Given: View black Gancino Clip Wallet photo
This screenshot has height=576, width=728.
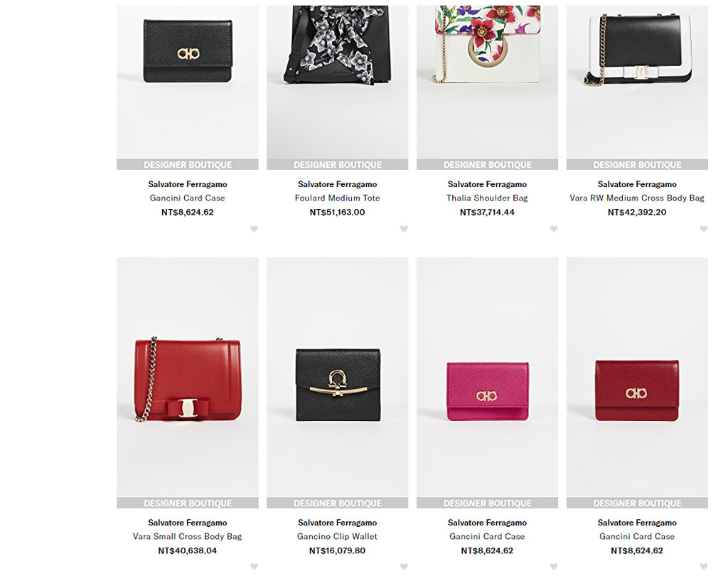Looking at the screenshot, I should coord(338,378).
